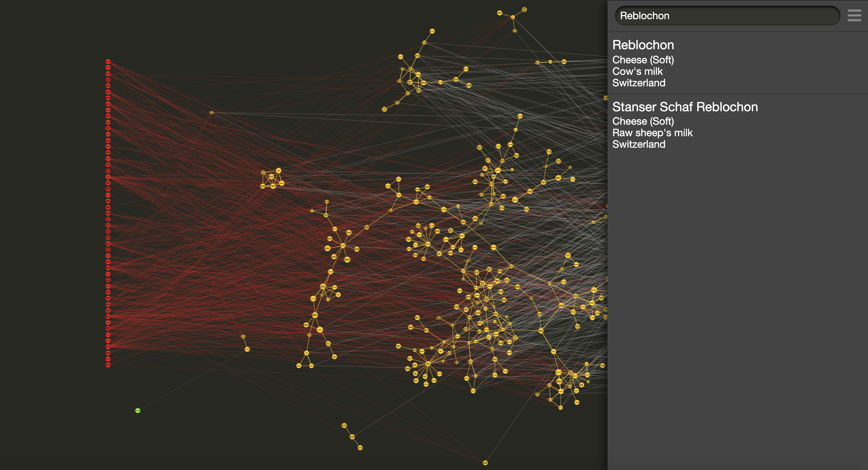This screenshot has height=470, width=868.
Task: Select the Reblochon search result title
Action: [643, 45]
